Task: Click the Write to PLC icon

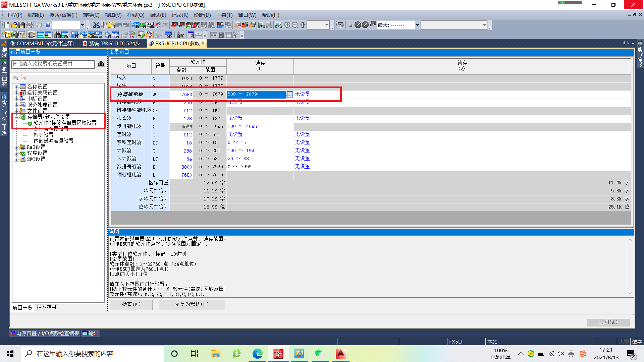Action: [174, 25]
